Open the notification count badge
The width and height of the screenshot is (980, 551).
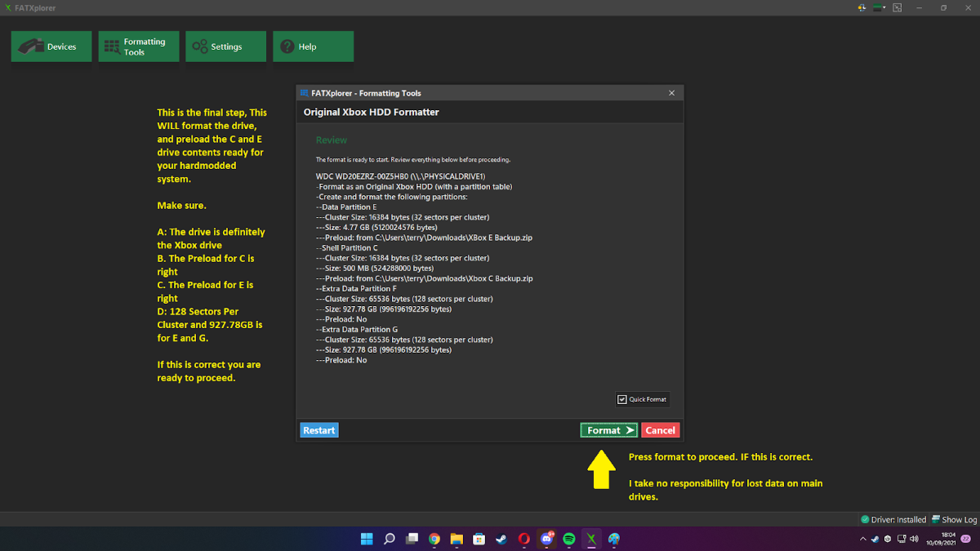pos(965,540)
